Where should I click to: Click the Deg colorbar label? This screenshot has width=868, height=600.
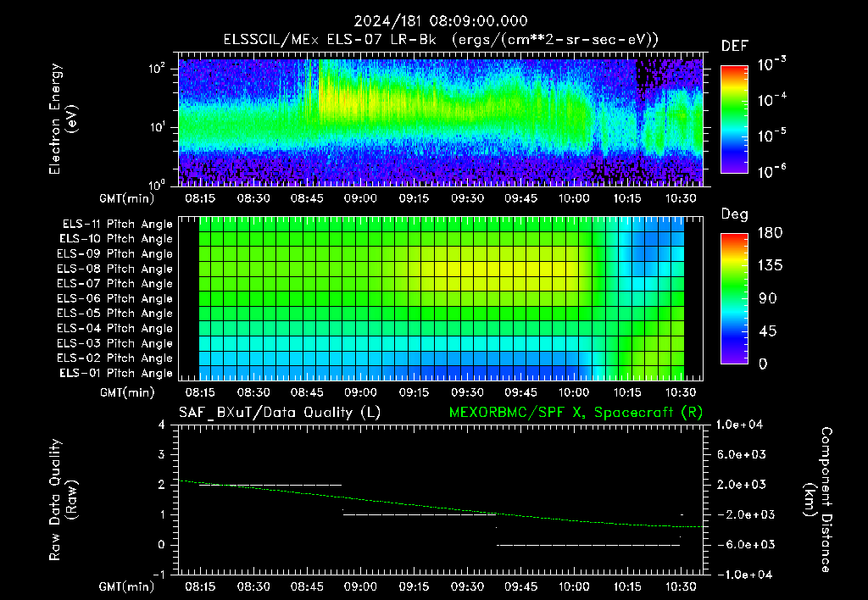tap(735, 214)
